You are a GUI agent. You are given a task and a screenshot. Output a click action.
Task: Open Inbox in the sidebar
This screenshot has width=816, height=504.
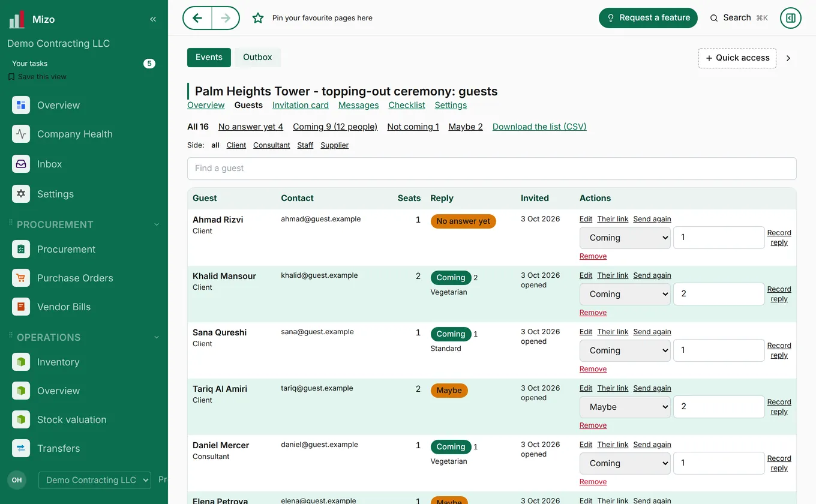point(49,164)
